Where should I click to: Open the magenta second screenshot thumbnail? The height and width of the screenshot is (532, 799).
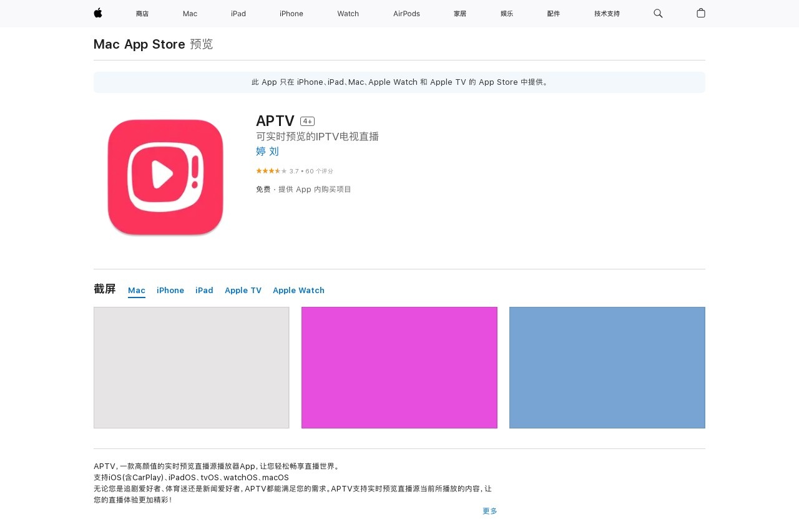[399, 368]
